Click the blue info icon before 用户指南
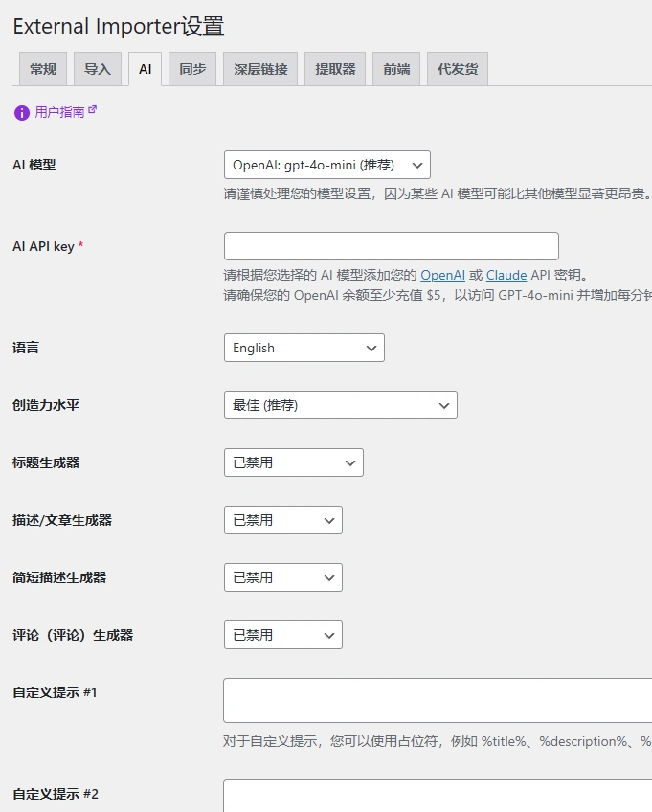This screenshot has width=652, height=812. [20, 110]
